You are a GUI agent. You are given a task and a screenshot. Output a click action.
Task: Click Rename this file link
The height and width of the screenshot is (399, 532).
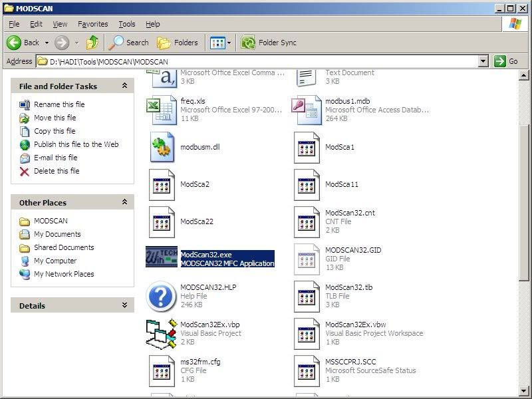point(59,104)
